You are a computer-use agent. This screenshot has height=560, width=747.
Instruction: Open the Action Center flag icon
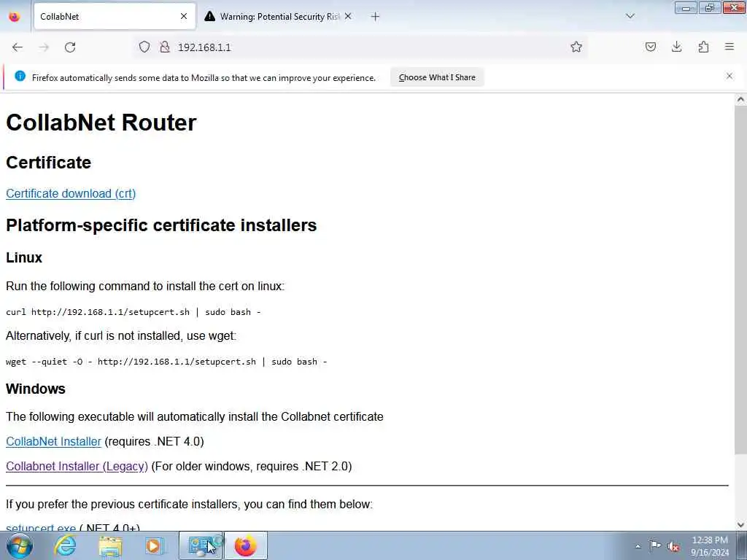[x=655, y=545]
